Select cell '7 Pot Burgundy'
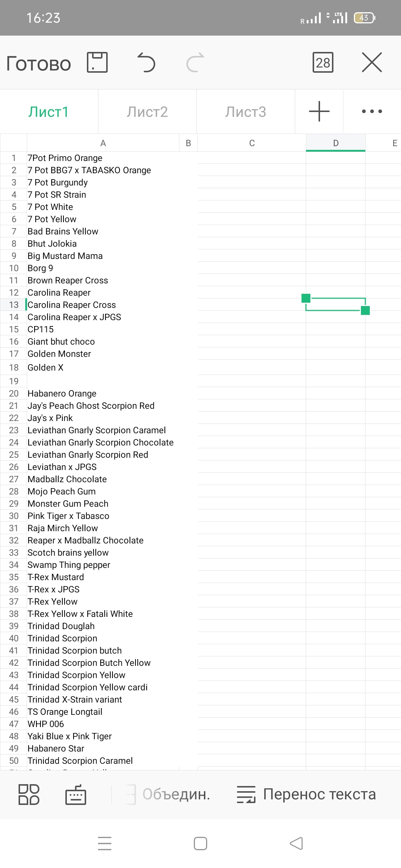 [x=103, y=183]
